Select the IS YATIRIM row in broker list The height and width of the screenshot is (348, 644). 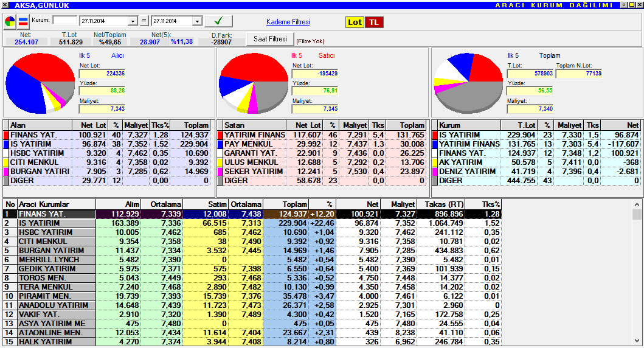[56, 223]
